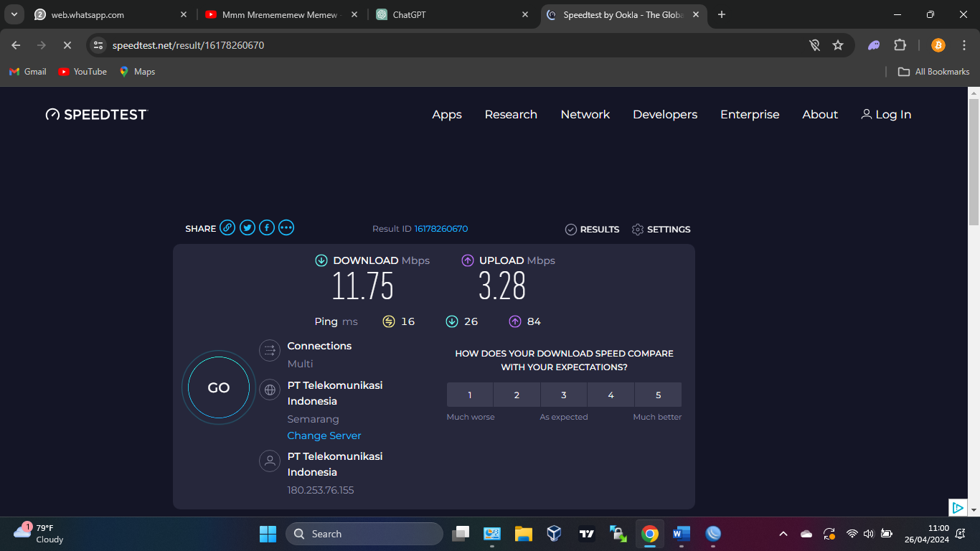Click the page's vertical scrollbar
The height and width of the screenshot is (551, 980).
coord(974,161)
